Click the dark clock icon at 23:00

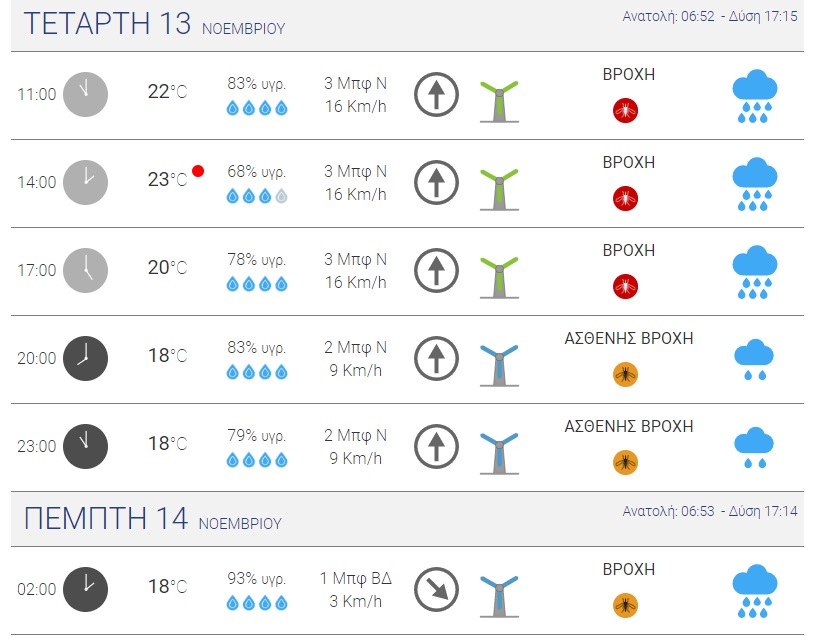pyautogui.click(x=85, y=446)
